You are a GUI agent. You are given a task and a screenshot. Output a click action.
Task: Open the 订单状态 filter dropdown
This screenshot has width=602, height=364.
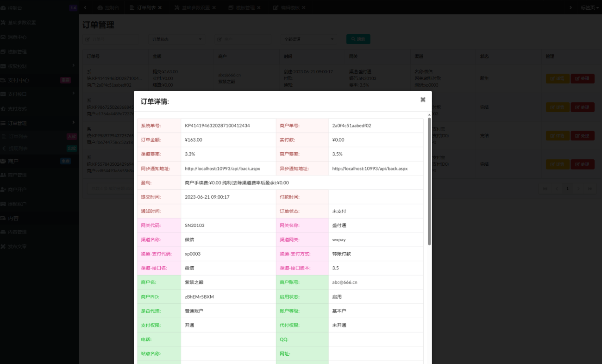(177, 39)
